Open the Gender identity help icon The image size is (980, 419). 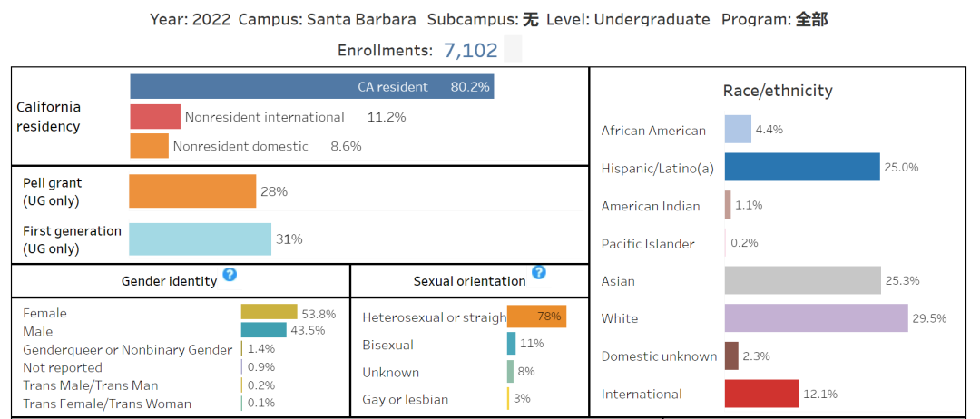tap(230, 274)
